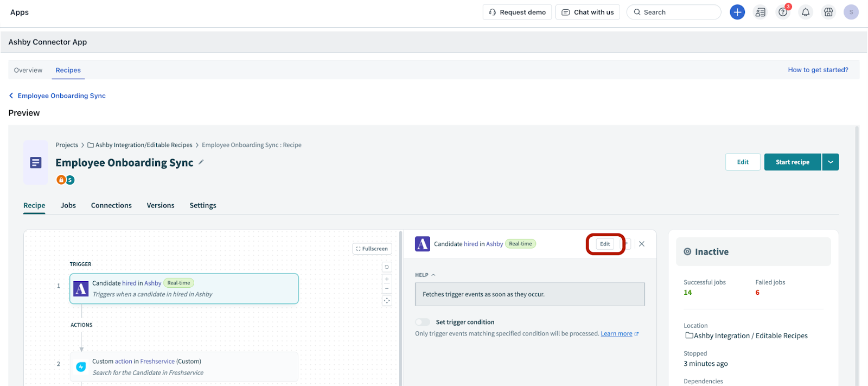The image size is (868, 386).
Task: Click Ashby Integration/Editable Recipes breadcrumb
Action: tap(144, 145)
